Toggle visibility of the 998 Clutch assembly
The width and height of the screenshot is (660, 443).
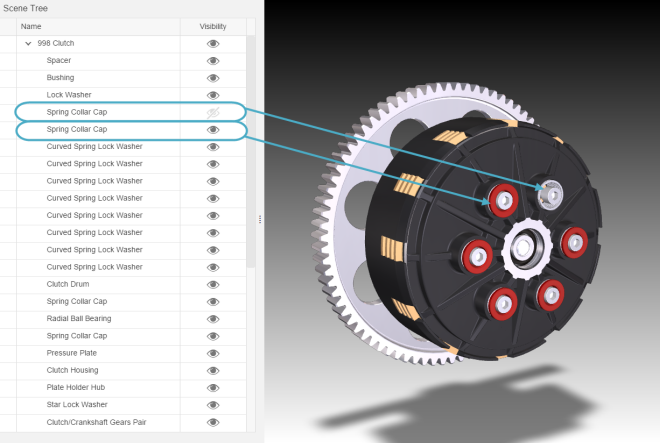[x=213, y=44]
